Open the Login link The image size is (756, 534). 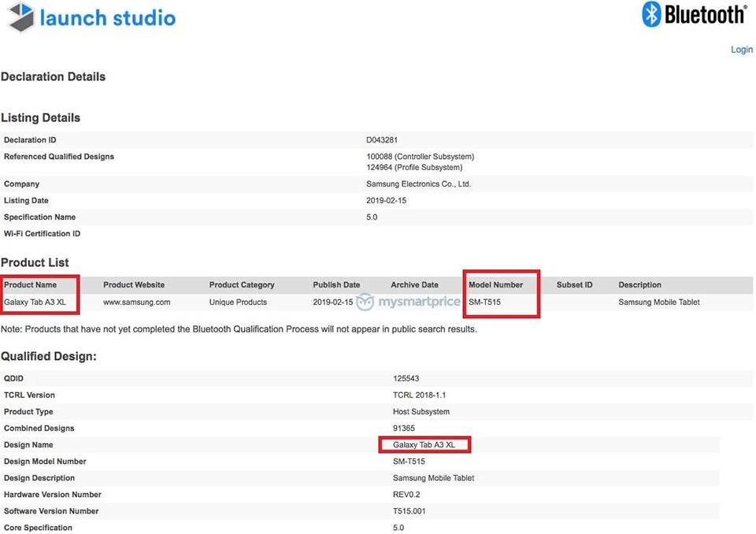[742, 49]
